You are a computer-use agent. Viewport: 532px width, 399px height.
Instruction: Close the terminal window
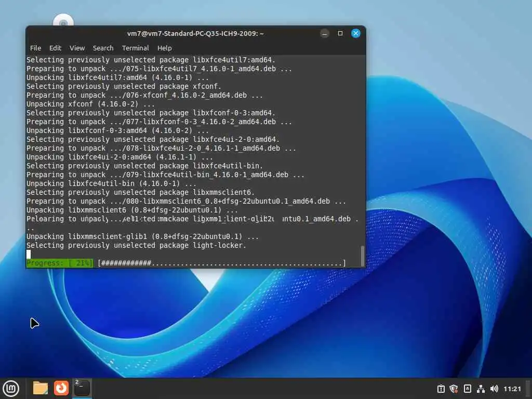(x=355, y=33)
